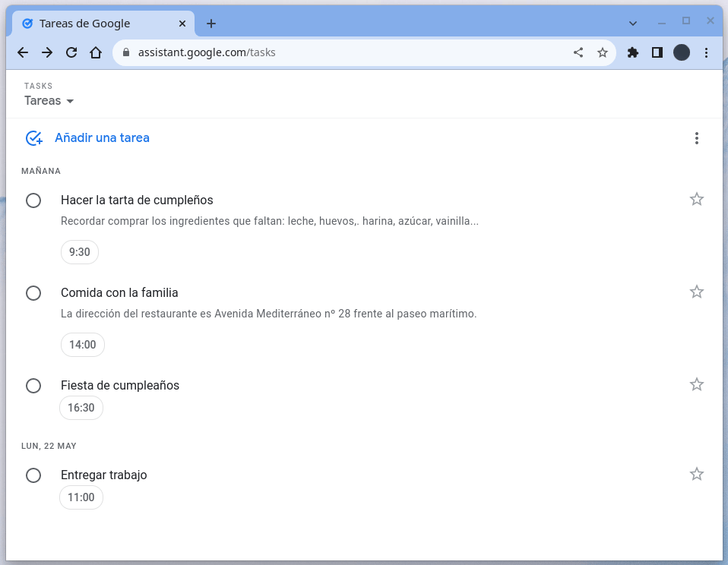Screen dimensions: 728x565
Task: Open the tab search chevron in title bar
Action: click(633, 24)
